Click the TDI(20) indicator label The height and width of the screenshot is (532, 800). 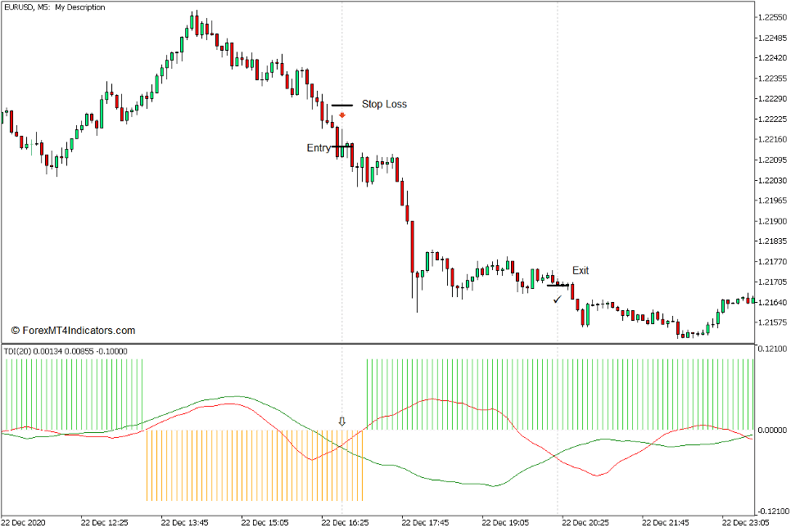[49, 349]
